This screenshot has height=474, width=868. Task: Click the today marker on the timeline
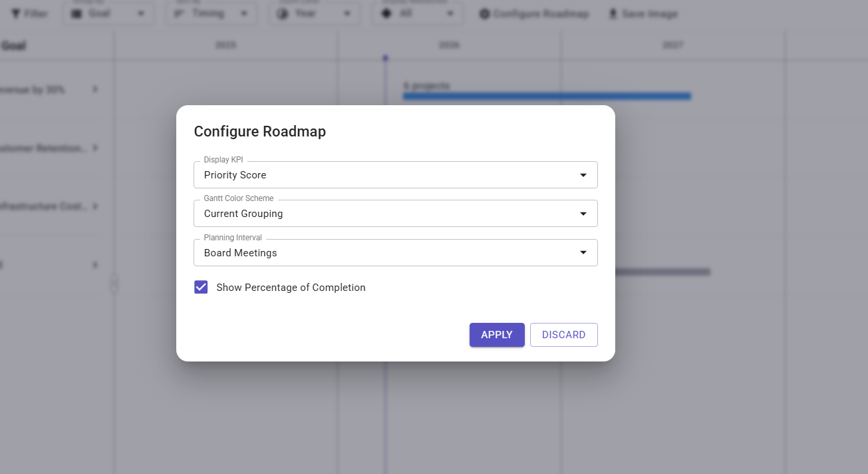(x=385, y=59)
